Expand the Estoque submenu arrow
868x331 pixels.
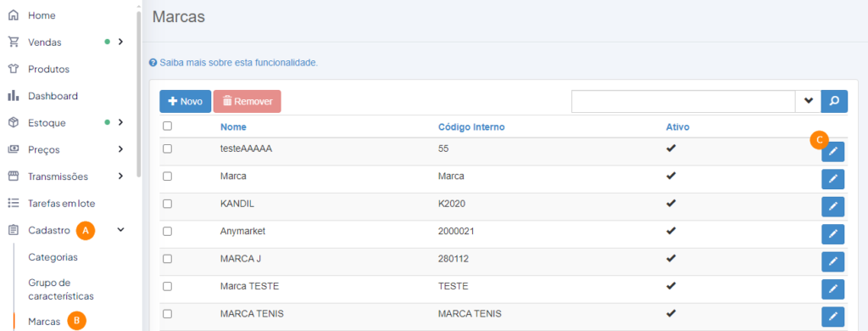[x=120, y=122]
